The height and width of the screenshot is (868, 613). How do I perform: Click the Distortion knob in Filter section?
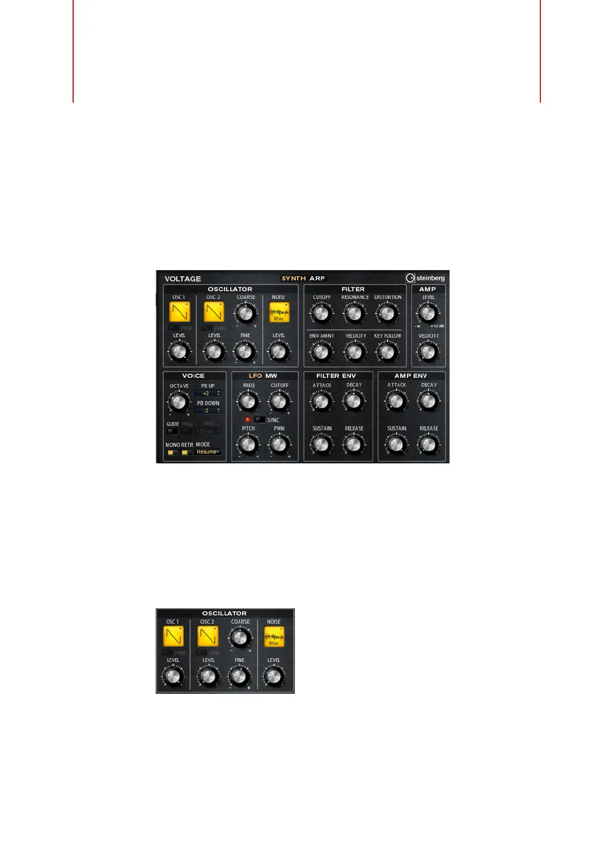[387, 313]
